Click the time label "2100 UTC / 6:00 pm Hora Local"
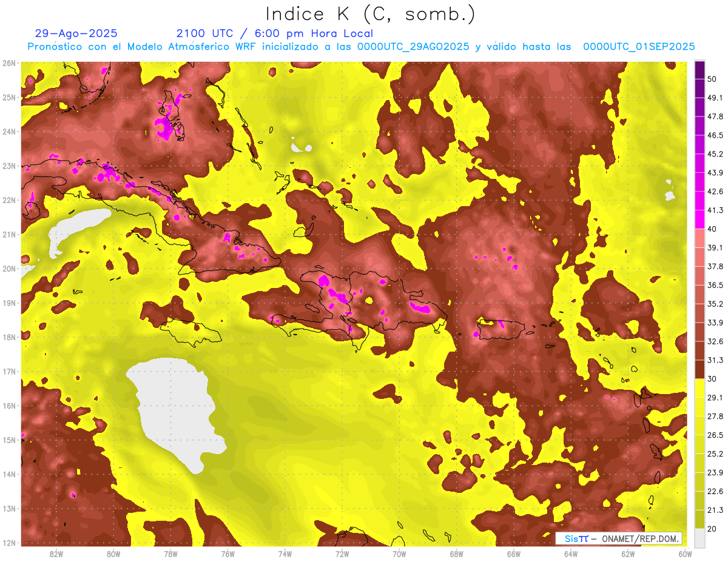Image resolution: width=728 pixels, height=562 pixels. click(274, 33)
